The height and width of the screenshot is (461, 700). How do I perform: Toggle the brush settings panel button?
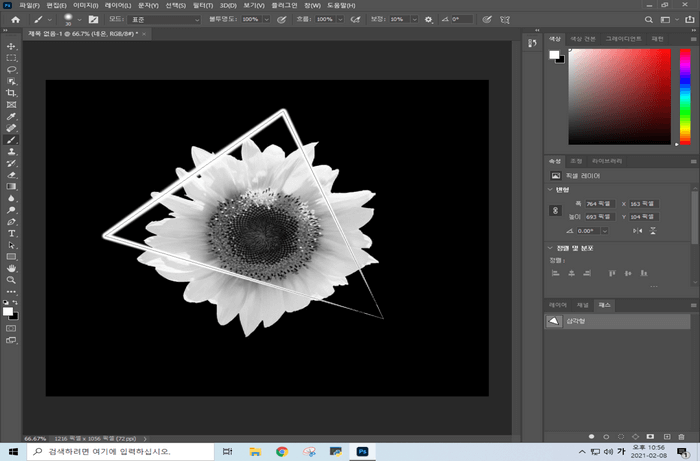tap(93, 19)
